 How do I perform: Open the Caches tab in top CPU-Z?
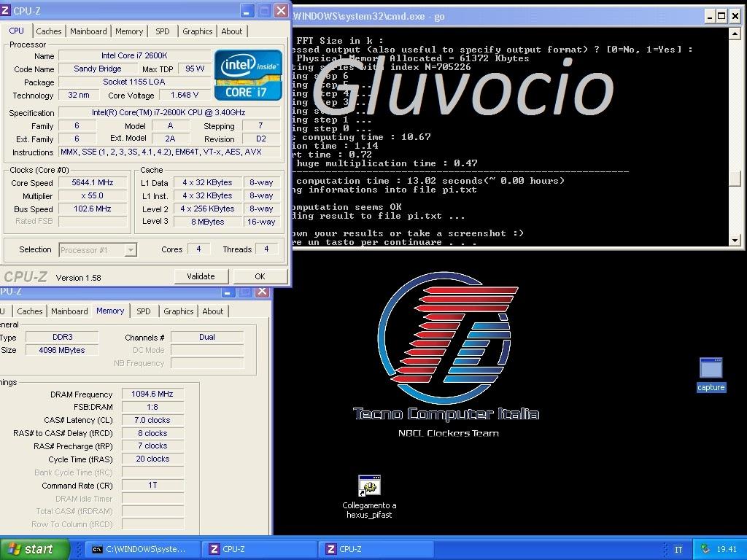click(x=49, y=31)
